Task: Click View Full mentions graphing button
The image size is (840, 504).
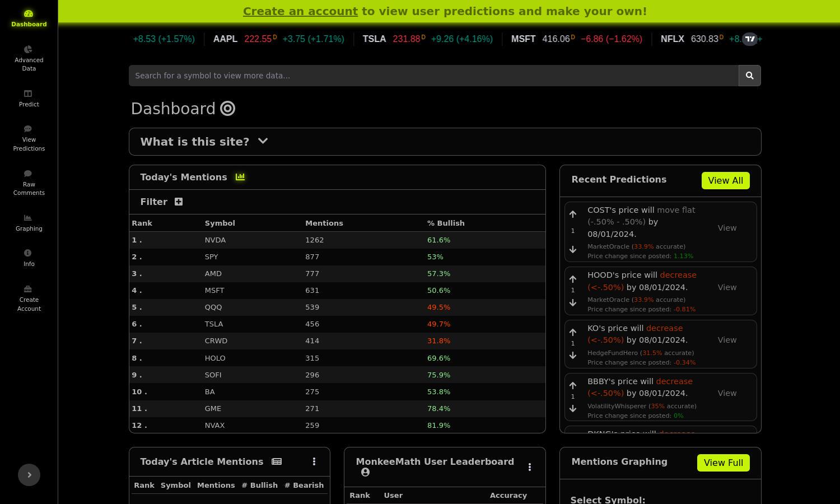Action: point(723,463)
